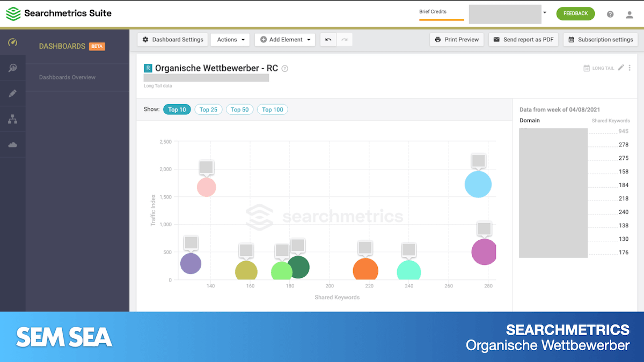Open Dashboards Overview in the sidebar
This screenshot has width=644, height=362.
[x=67, y=77]
